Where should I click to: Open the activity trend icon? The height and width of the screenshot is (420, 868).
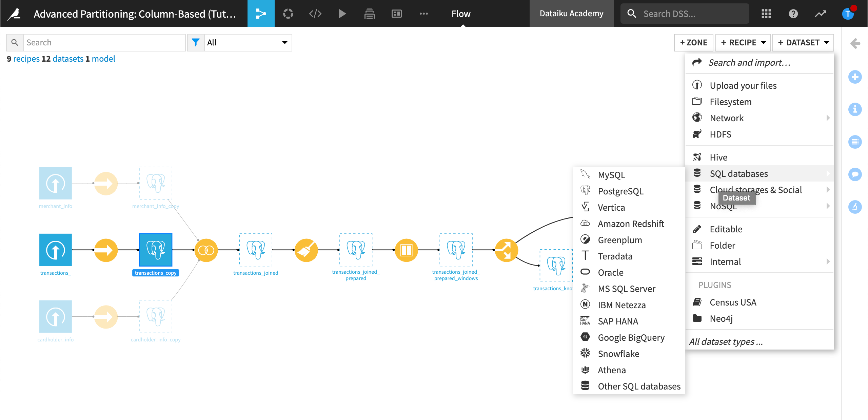(x=821, y=14)
